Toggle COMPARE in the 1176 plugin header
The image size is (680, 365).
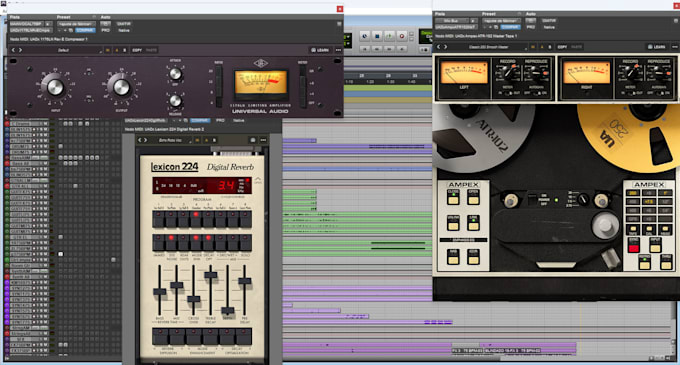pos(85,30)
